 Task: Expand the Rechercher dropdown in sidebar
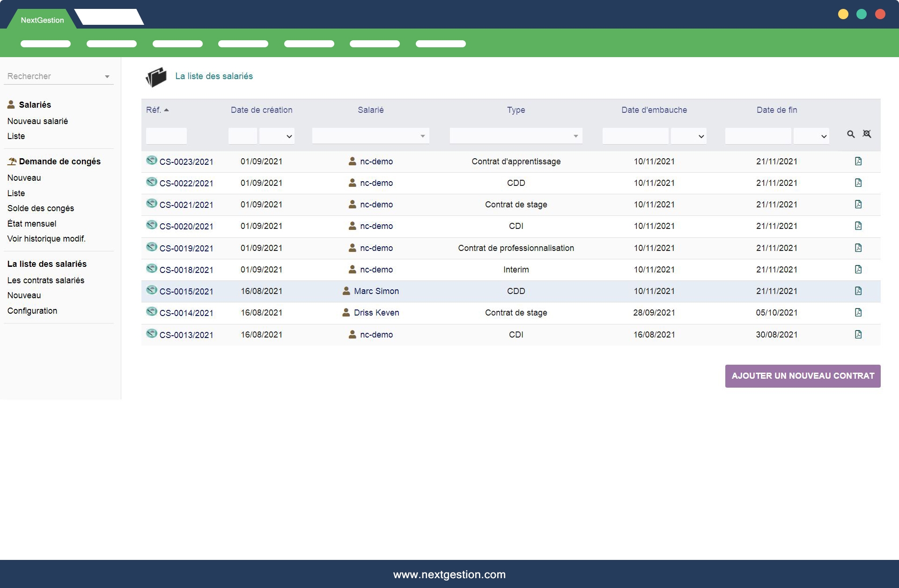coord(107,77)
